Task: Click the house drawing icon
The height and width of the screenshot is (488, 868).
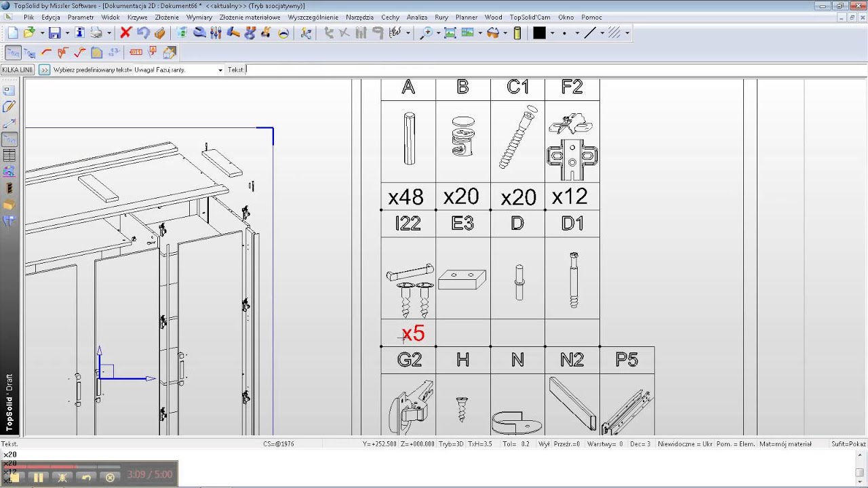Action: pos(170,53)
